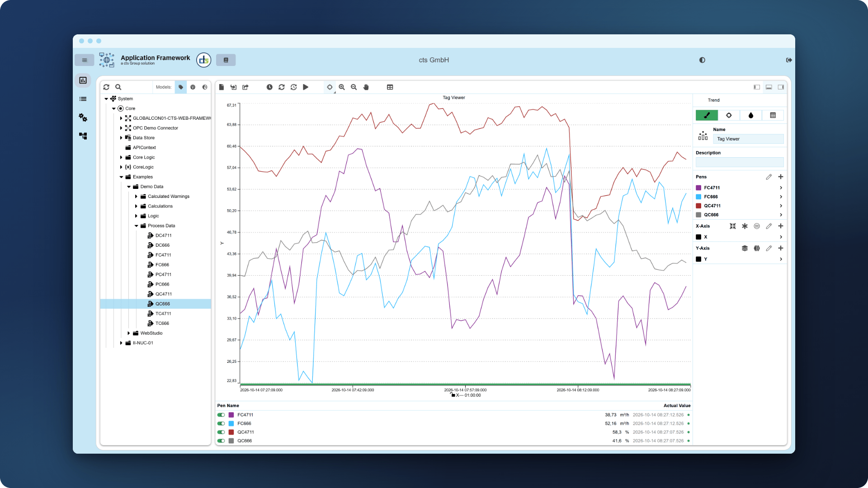Image resolution: width=868 pixels, height=488 pixels.
Task: Click the new document icon in toolbar
Action: 222,87
